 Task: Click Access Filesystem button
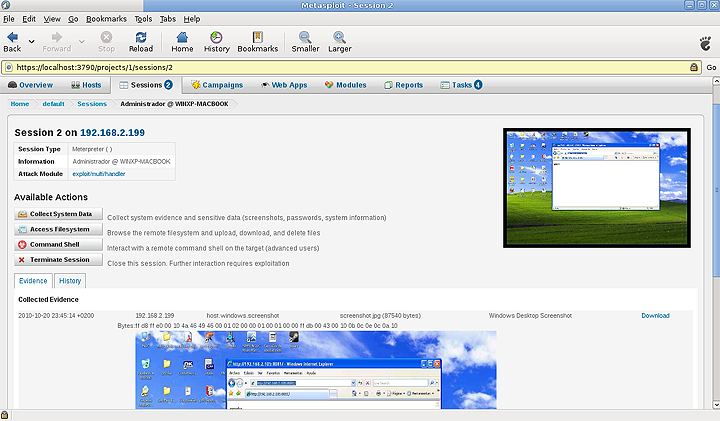[x=58, y=229]
